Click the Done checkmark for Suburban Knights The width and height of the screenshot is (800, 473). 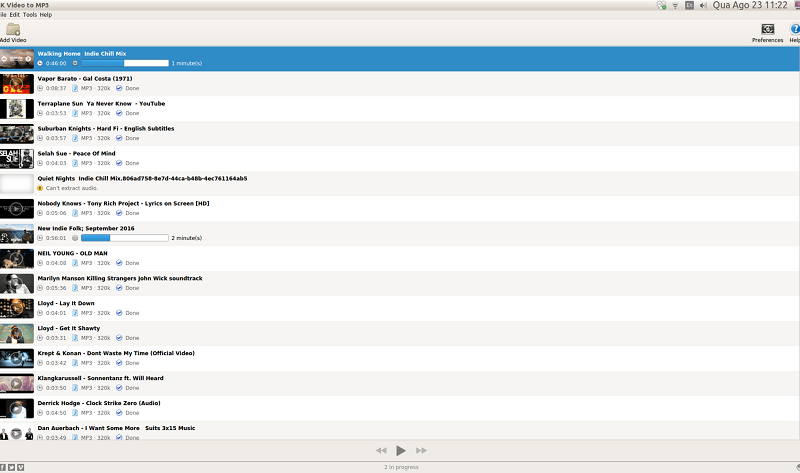click(x=119, y=138)
